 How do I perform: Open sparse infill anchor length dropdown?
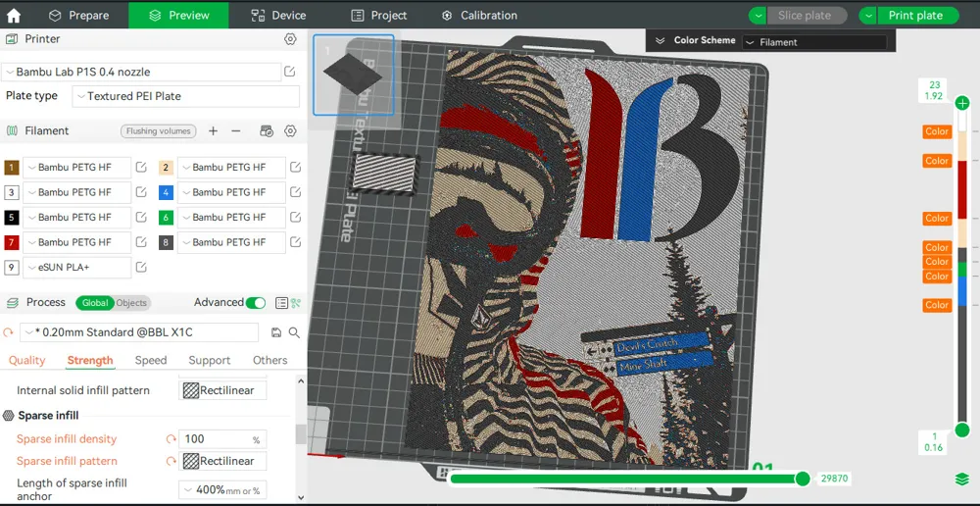222,489
